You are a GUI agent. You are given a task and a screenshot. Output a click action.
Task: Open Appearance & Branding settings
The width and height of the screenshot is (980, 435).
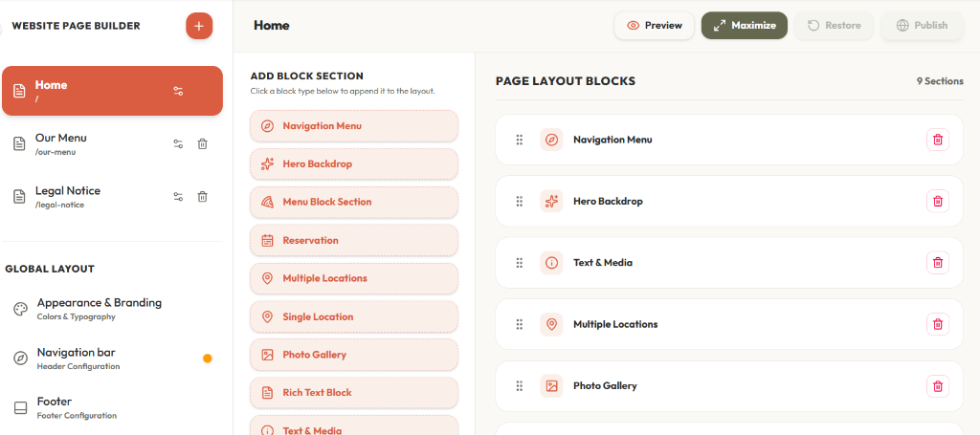pos(113,309)
